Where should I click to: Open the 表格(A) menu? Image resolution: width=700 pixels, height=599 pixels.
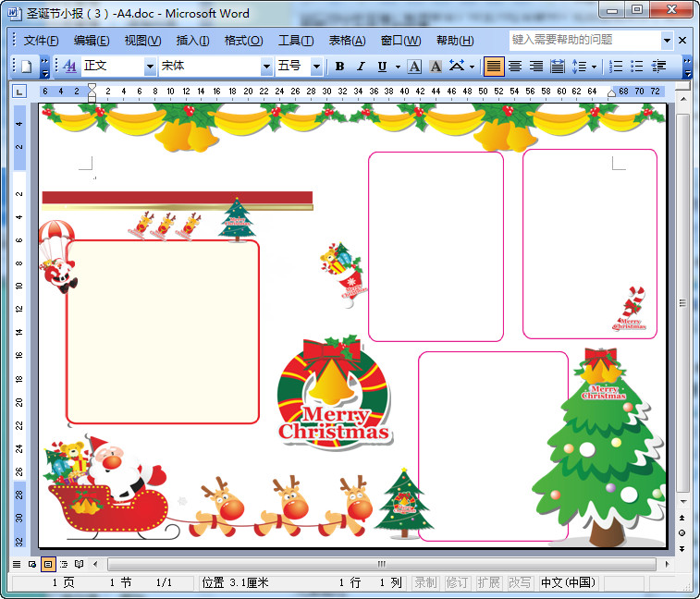pyautogui.click(x=347, y=41)
